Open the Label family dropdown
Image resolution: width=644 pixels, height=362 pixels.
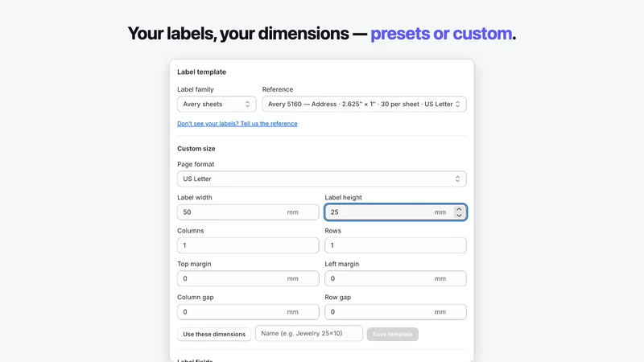[x=217, y=104]
